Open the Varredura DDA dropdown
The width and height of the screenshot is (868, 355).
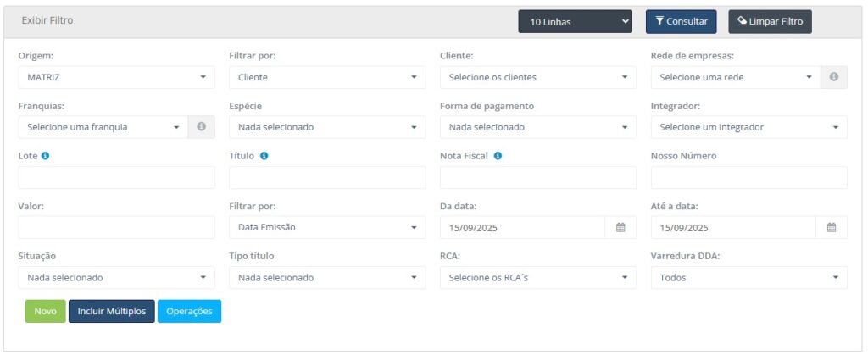(748, 277)
